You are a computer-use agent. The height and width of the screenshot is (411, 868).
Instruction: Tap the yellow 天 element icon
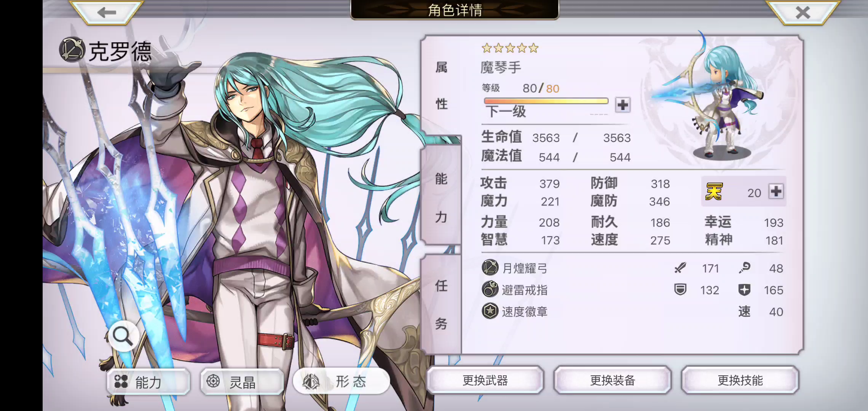pyautogui.click(x=713, y=191)
